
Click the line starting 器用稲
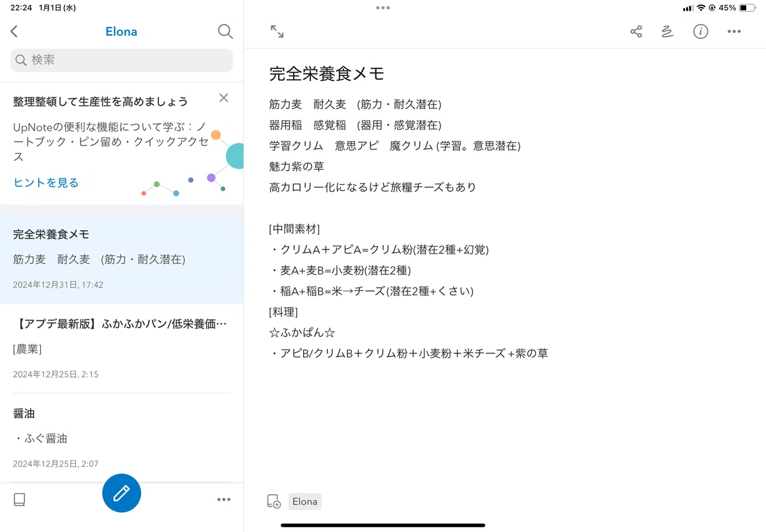pos(356,125)
